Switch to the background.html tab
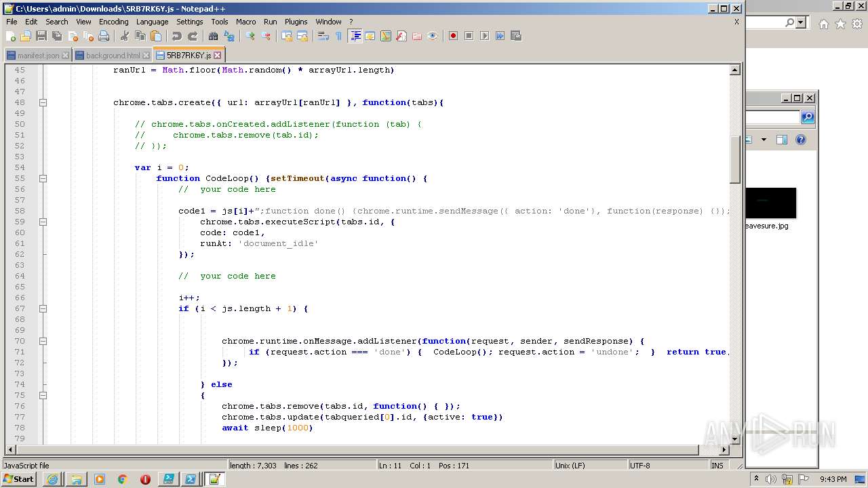 [x=113, y=56]
